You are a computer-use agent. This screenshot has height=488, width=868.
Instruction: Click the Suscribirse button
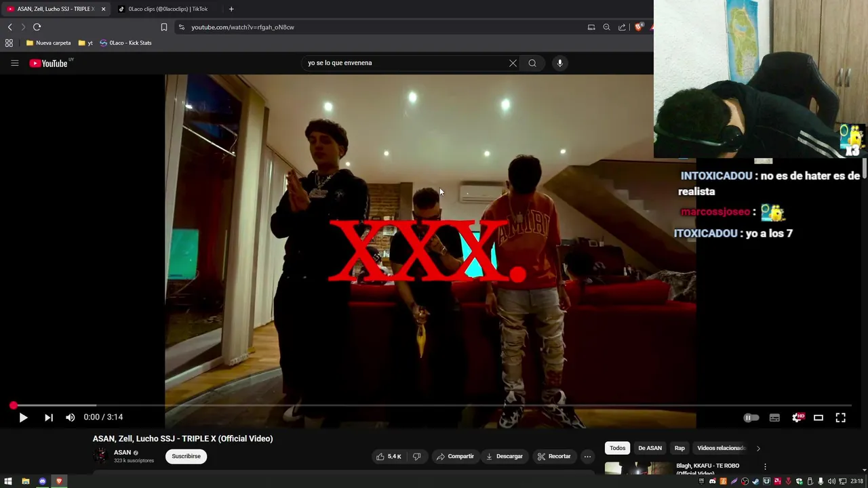tap(186, 457)
